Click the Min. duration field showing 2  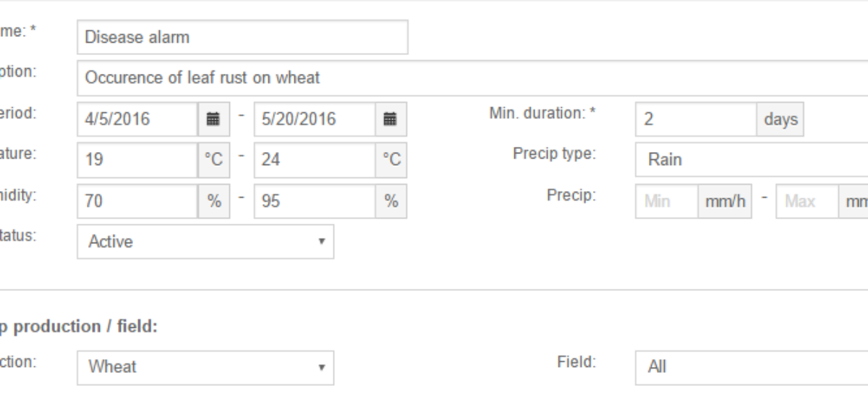click(x=696, y=119)
